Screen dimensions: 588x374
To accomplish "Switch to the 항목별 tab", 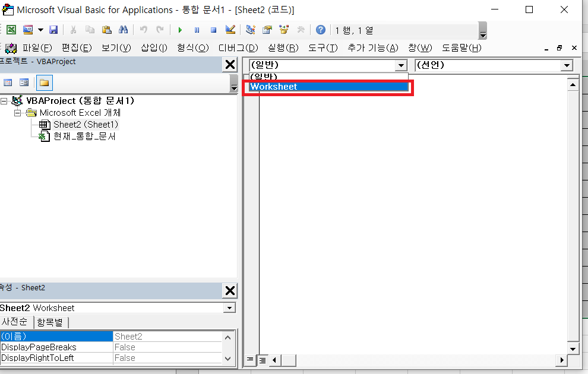I will click(50, 322).
